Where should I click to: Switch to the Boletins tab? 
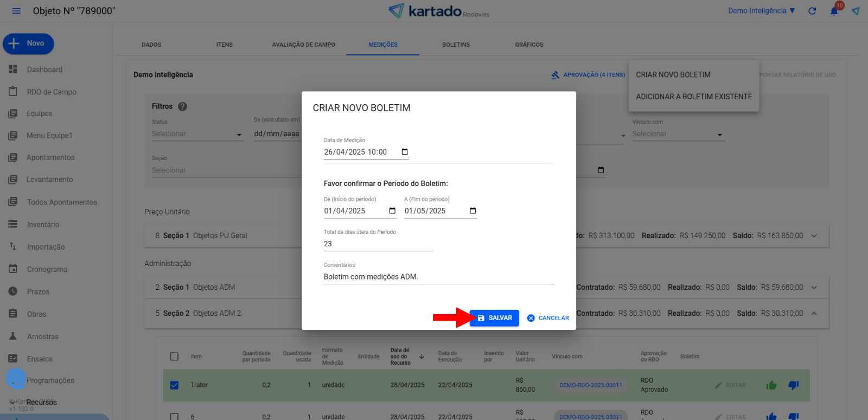tap(456, 44)
